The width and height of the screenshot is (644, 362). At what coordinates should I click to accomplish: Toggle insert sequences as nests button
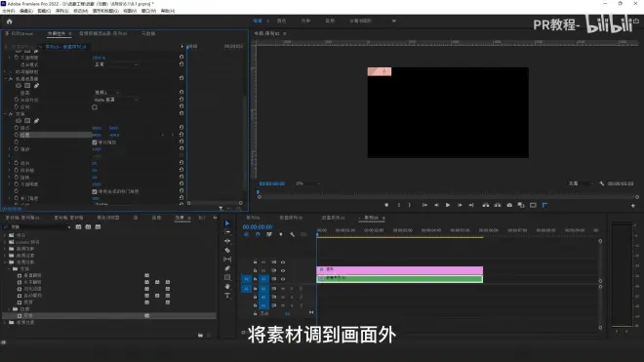[x=246, y=234]
